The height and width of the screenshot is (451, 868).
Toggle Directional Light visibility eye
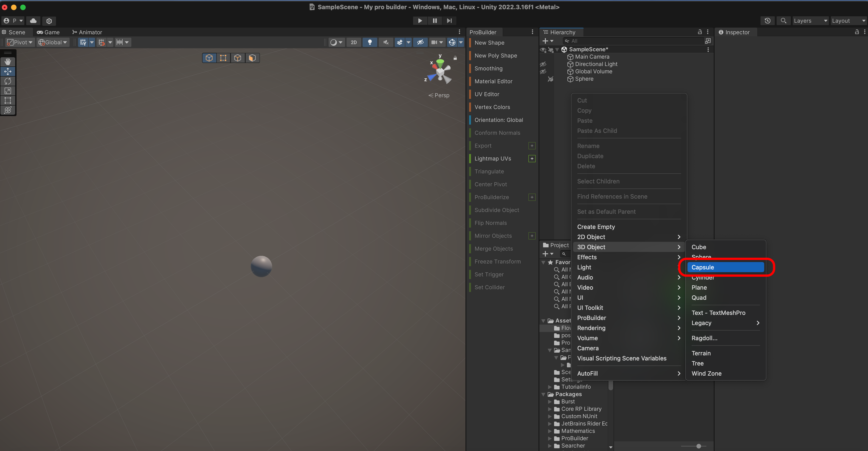tap(543, 64)
